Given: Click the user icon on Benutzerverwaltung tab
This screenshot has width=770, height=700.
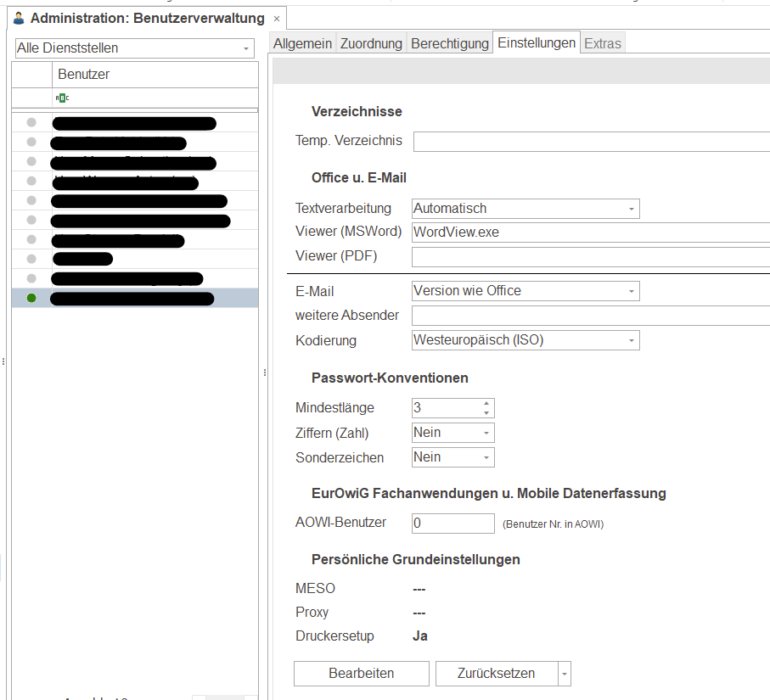Looking at the screenshot, I should [x=19, y=18].
